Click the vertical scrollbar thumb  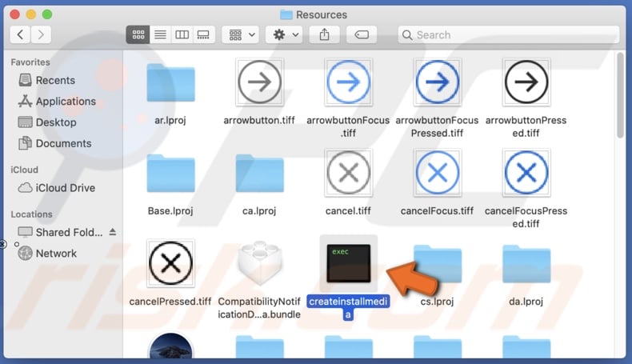click(x=620, y=96)
